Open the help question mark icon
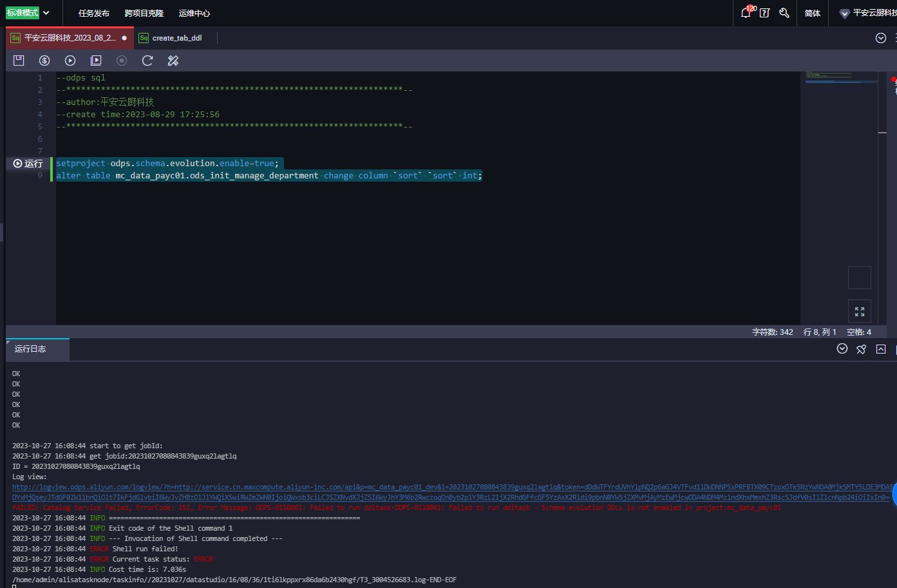 [765, 13]
